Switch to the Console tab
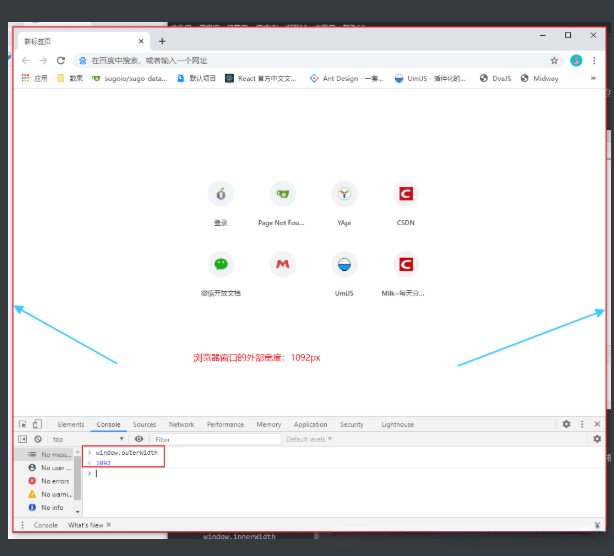Viewport: 614px width, 556px height. [x=108, y=424]
